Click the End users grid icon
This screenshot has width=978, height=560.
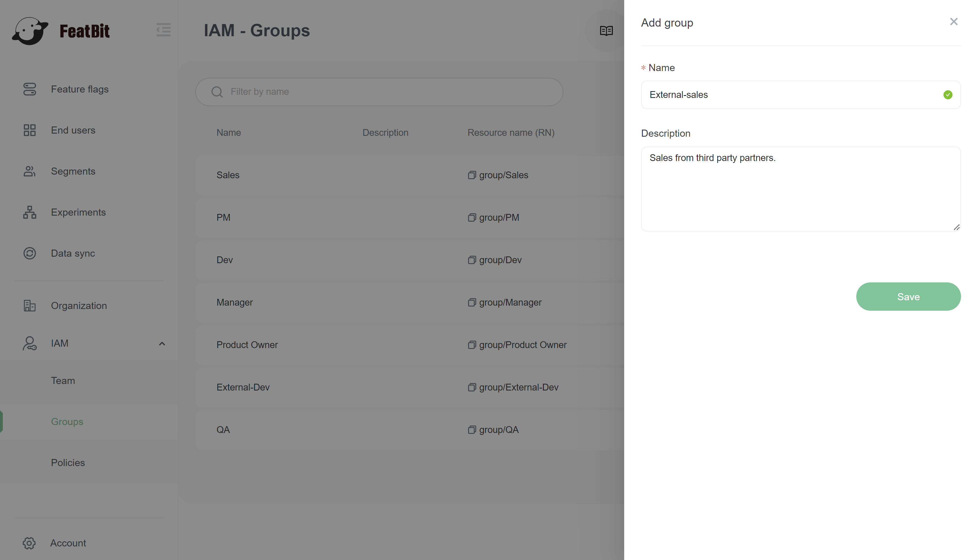coord(30,130)
